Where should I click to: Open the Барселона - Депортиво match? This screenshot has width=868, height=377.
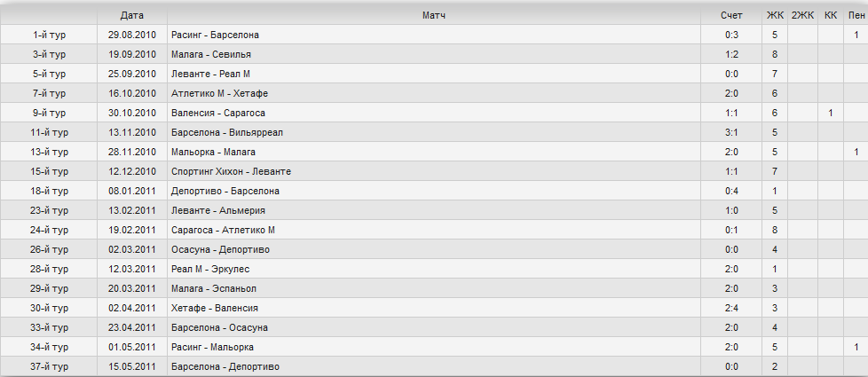225,366
